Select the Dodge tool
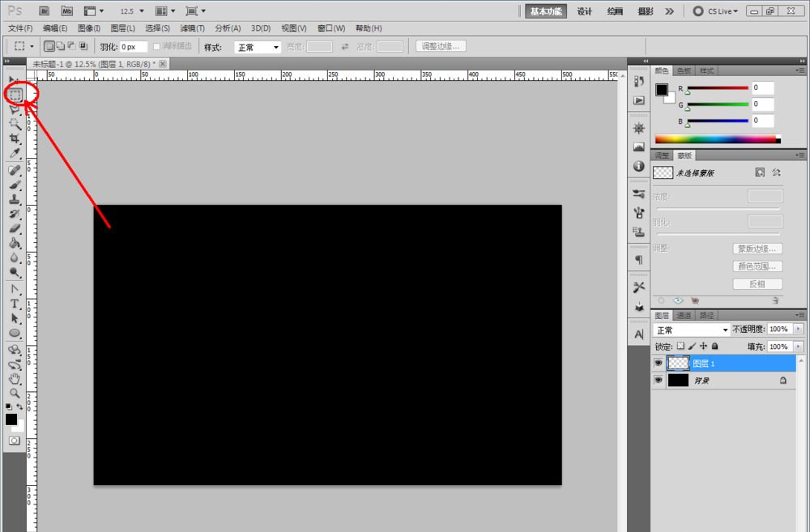 15,272
